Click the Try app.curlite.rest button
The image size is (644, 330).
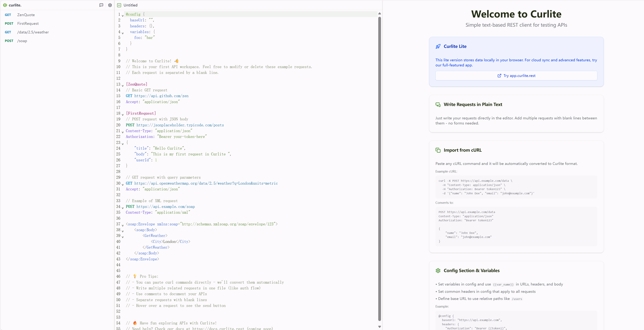tap(516, 76)
